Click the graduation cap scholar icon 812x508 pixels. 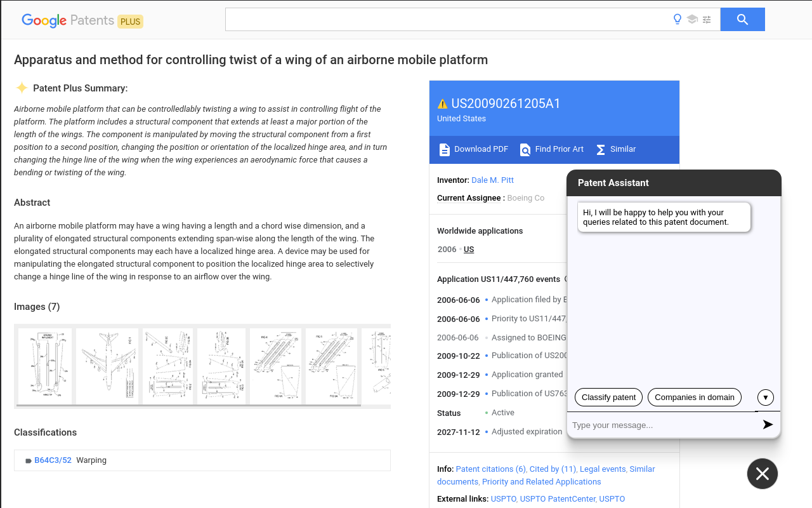[692, 19]
